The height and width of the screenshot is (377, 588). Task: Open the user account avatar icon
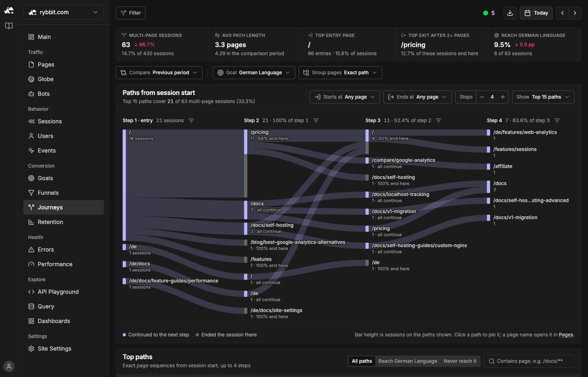(9, 366)
